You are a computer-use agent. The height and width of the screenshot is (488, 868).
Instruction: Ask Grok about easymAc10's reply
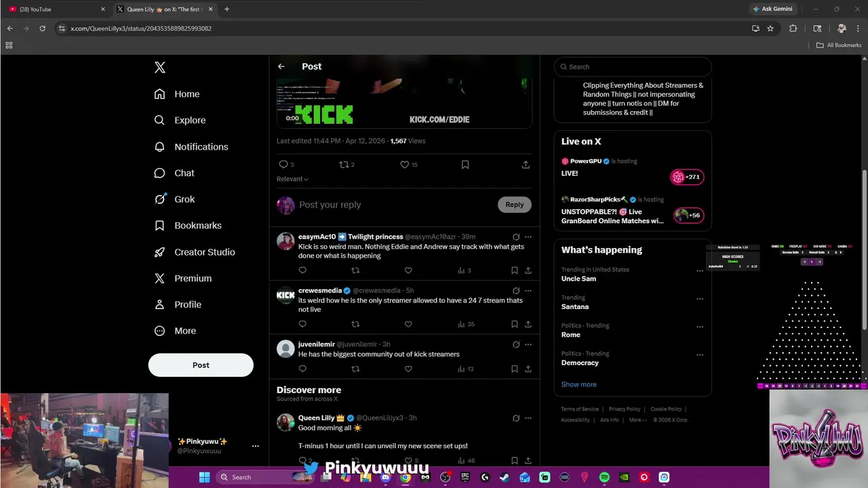click(x=516, y=237)
